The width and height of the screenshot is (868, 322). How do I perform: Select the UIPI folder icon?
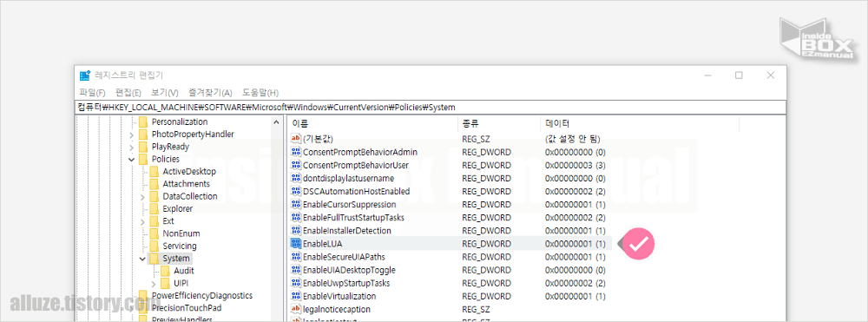coord(166,283)
